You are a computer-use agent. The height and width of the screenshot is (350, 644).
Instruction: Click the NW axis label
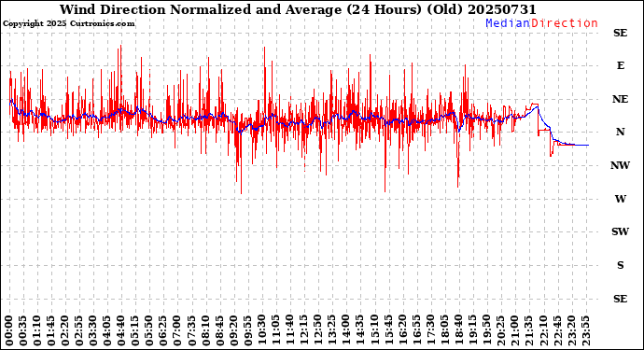pos(620,165)
